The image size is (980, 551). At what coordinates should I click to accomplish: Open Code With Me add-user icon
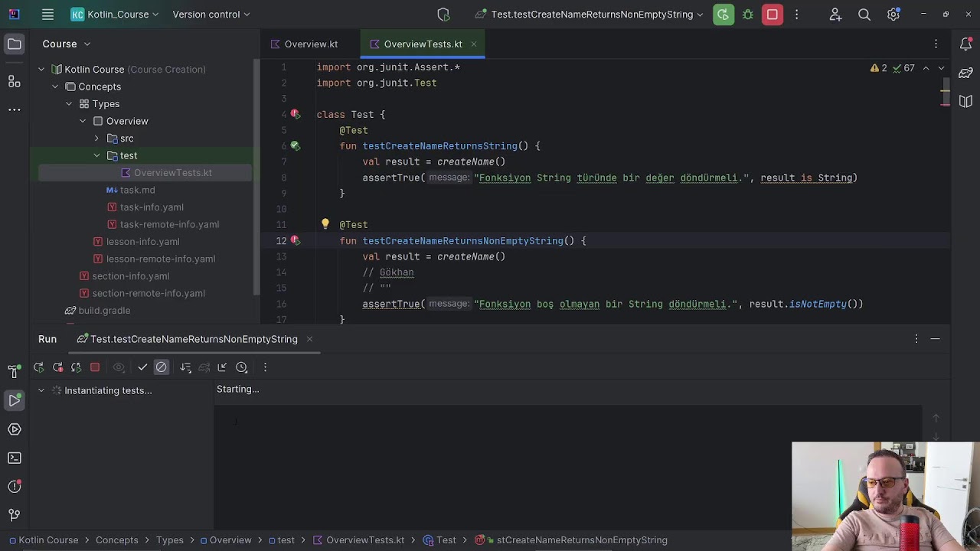click(835, 15)
